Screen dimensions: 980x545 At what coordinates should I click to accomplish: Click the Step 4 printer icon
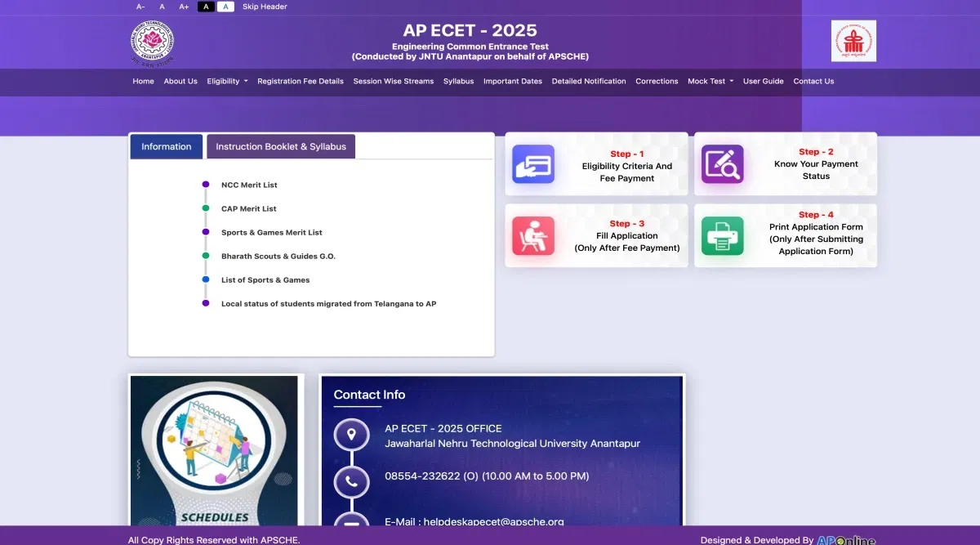click(x=722, y=236)
